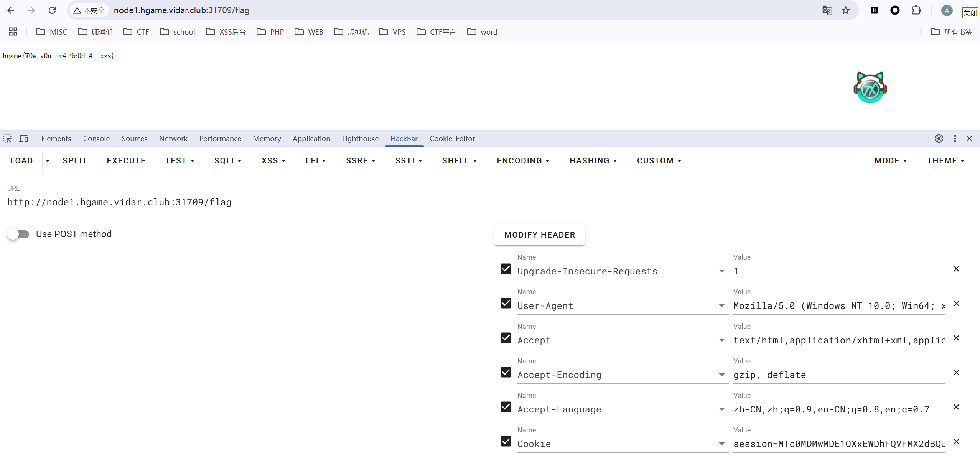Click the cat mascot floating icon
This screenshot has width=980, height=457.
point(870,87)
